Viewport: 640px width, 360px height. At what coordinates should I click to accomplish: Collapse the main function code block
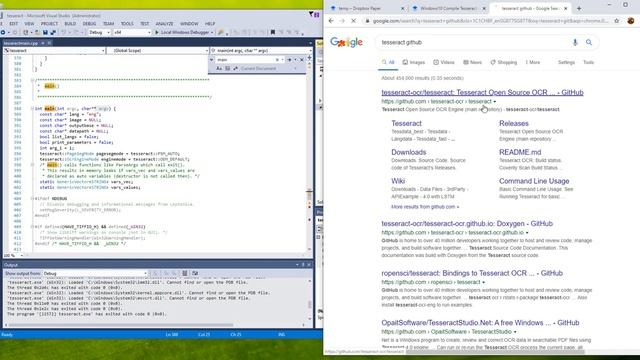[32, 109]
